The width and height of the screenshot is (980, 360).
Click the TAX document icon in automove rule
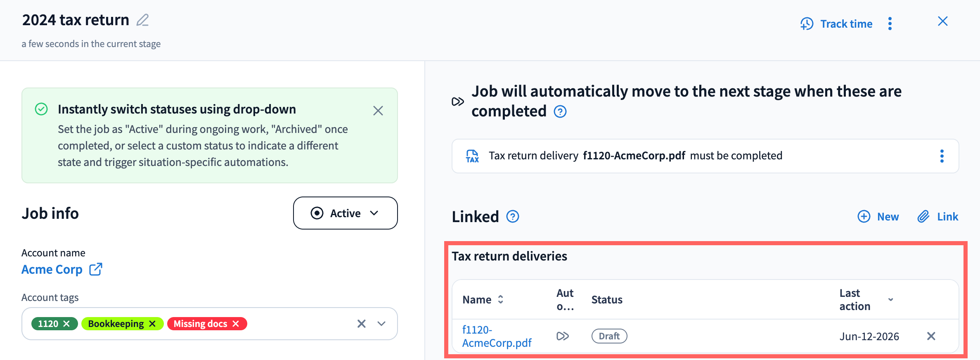tap(472, 156)
